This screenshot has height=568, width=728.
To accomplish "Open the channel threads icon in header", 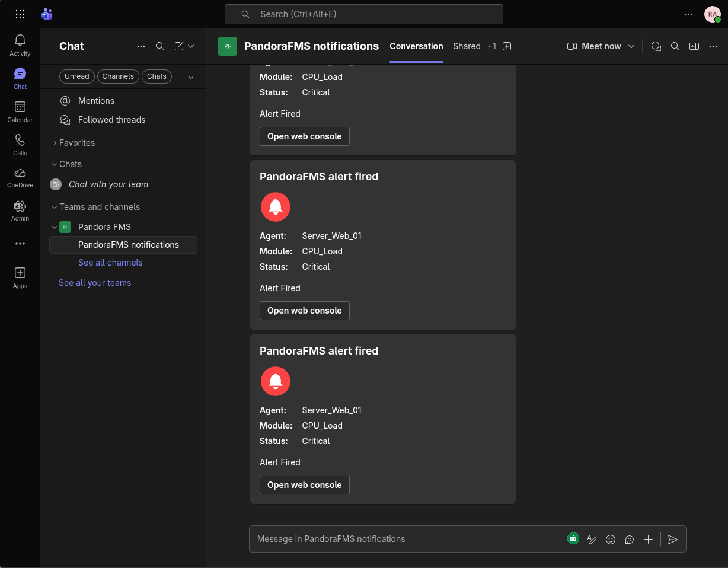I will point(656,46).
